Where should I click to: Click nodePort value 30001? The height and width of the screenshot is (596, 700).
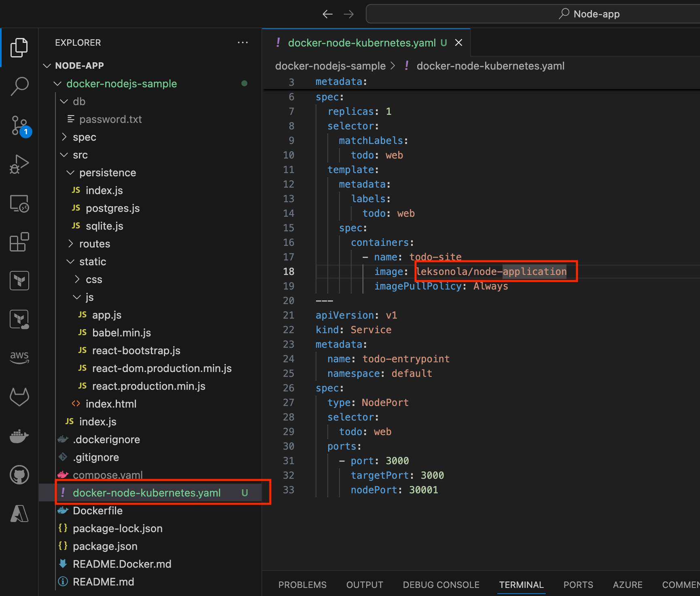[423, 490]
